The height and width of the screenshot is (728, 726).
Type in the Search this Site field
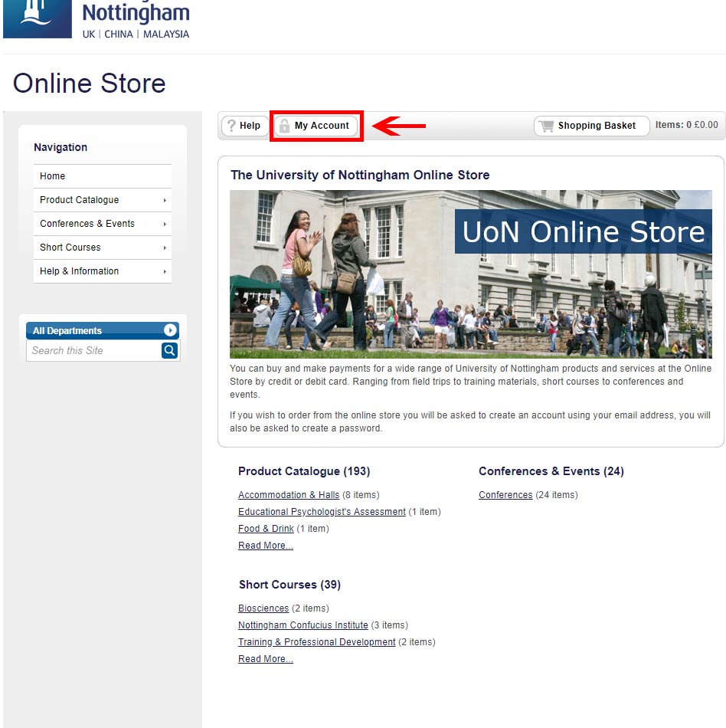pyautogui.click(x=93, y=350)
